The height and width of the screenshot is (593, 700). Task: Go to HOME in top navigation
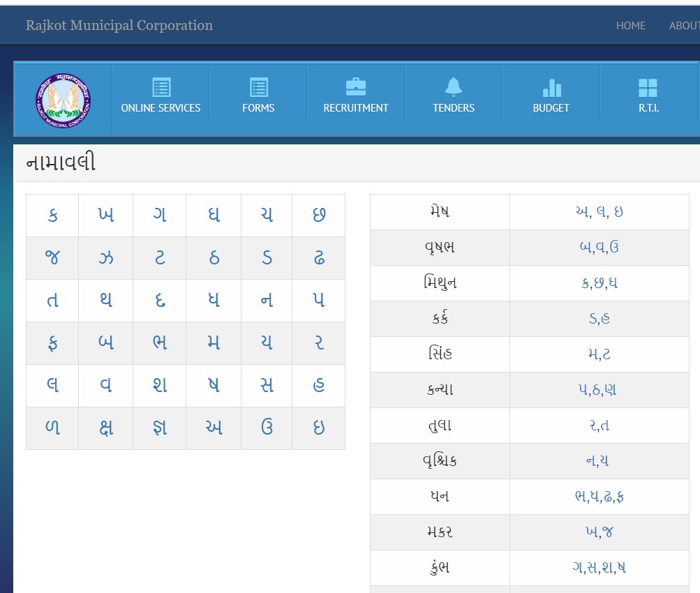(630, 26)
